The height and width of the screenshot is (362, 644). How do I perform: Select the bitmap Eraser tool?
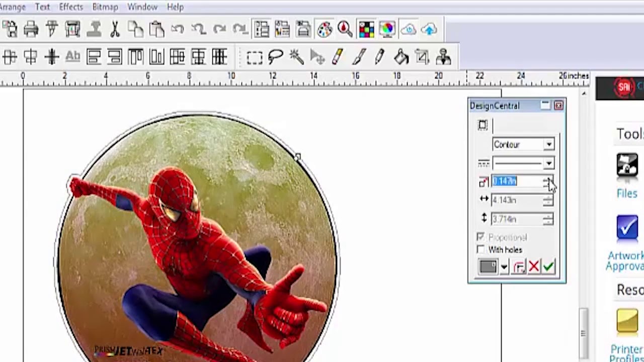coord(338,57)
